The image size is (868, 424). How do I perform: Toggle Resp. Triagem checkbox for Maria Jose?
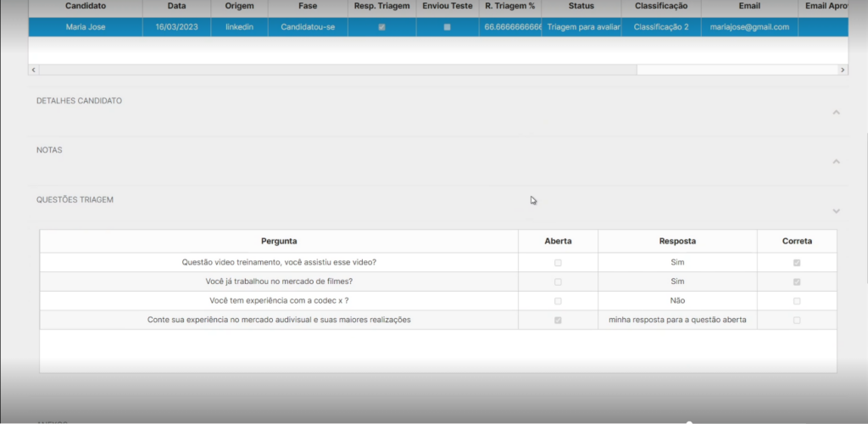[381, 27]
